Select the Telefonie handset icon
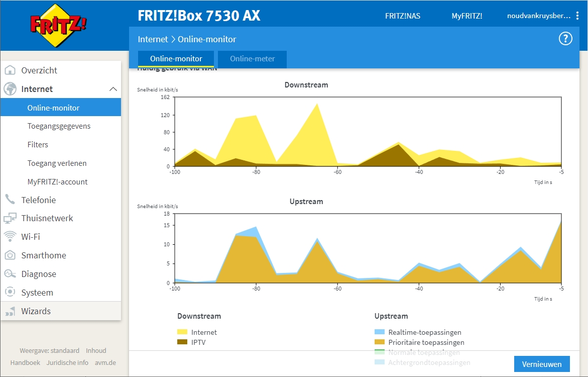 point(10,200)
